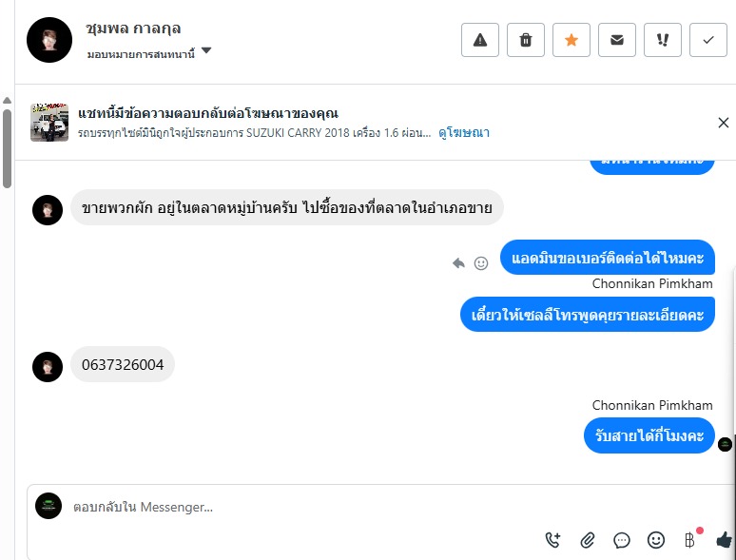Dismiss the ad reply banner
Image resolution: width=736 pixels, height=560 pixels.
(x=724, y=123)
